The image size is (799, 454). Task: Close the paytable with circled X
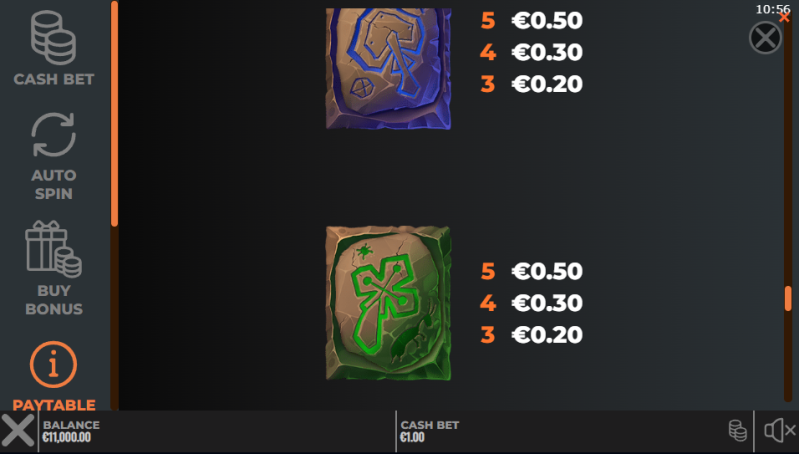pyautogui.click(x=765, y=38)
